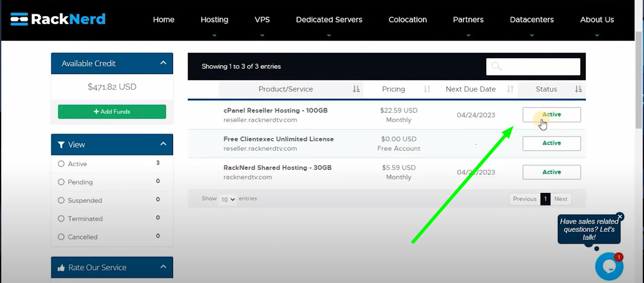Open Free Clientexec Unlimited License entry

point(279,139)
